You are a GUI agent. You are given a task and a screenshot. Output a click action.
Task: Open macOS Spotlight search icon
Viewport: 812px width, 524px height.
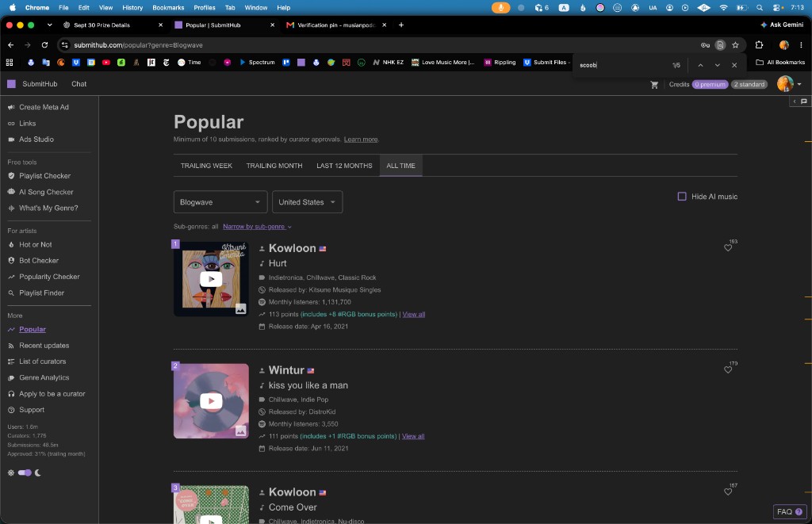tap(759, 8)
